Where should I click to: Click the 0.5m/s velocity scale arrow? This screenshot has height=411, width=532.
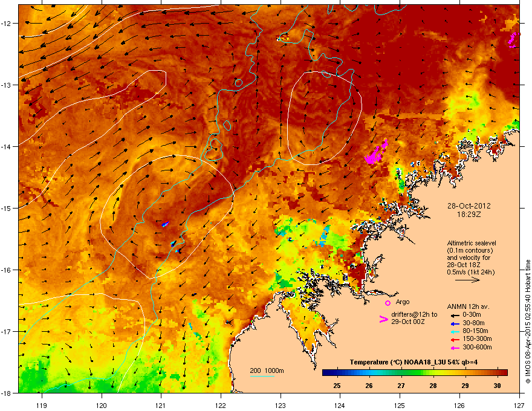(467, 280)
